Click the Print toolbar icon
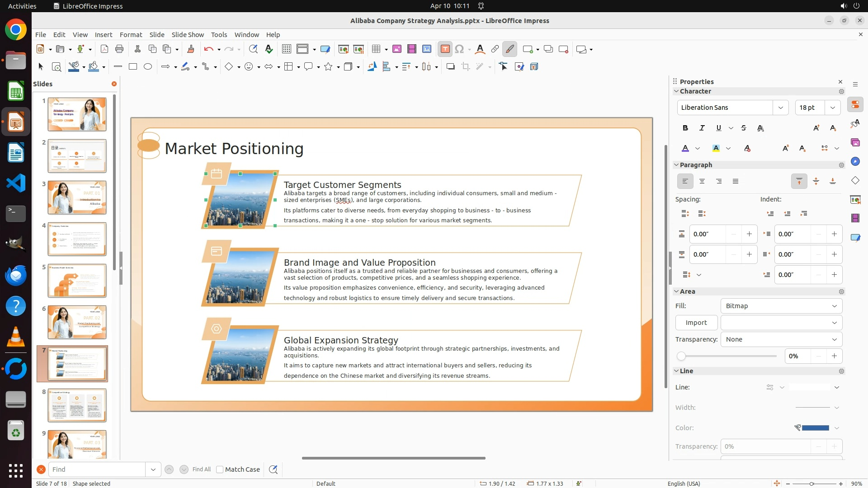868x488 pixels. (119, 49)
